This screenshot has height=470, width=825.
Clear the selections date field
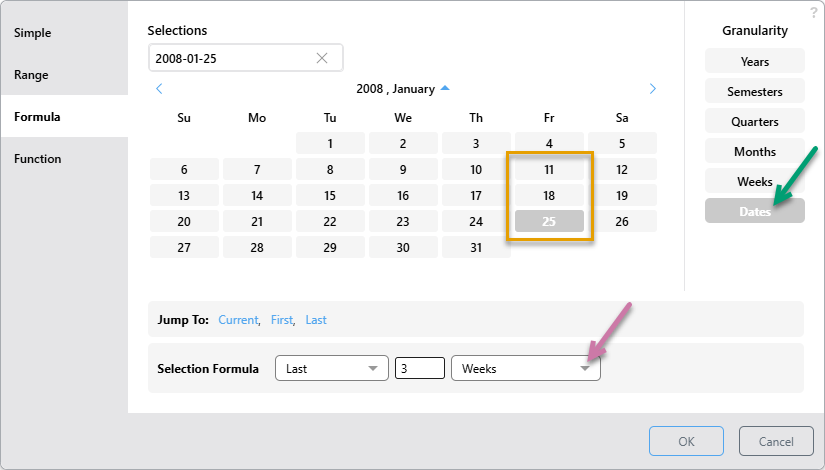[322, 58]
